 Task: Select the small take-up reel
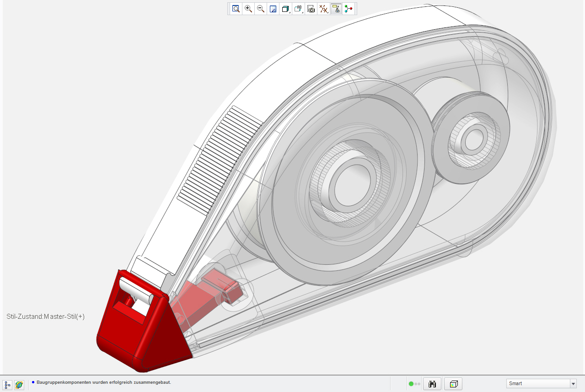click(471, 137)
